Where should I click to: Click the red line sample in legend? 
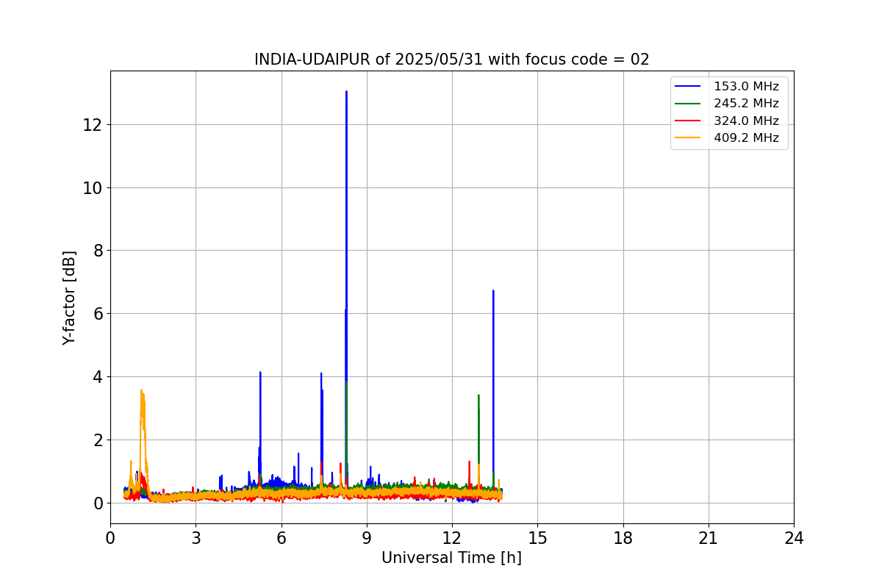click(689, 121)
